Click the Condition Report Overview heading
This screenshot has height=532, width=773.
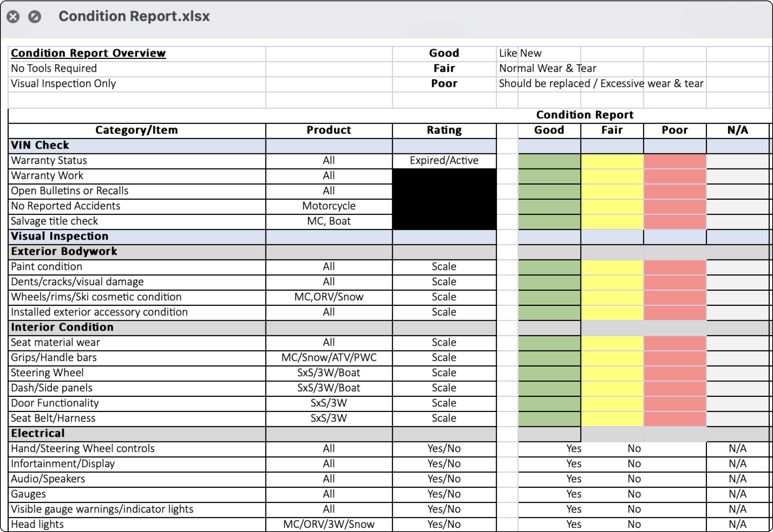tap(88, 53)
